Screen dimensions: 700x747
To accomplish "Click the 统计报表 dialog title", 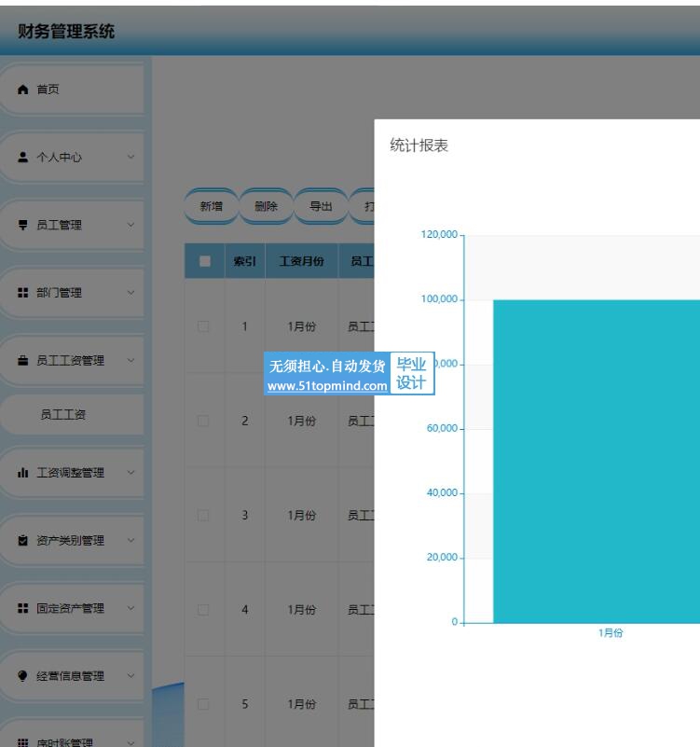I will [x=419, y=145].
